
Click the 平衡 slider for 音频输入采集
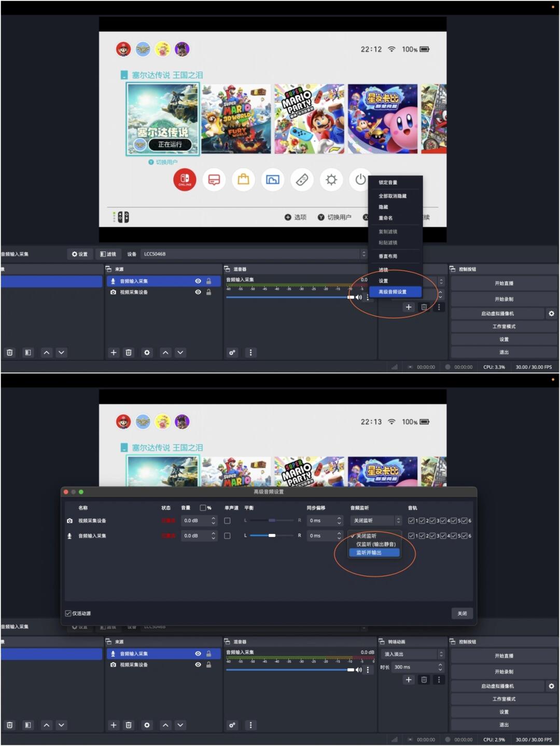272,536
